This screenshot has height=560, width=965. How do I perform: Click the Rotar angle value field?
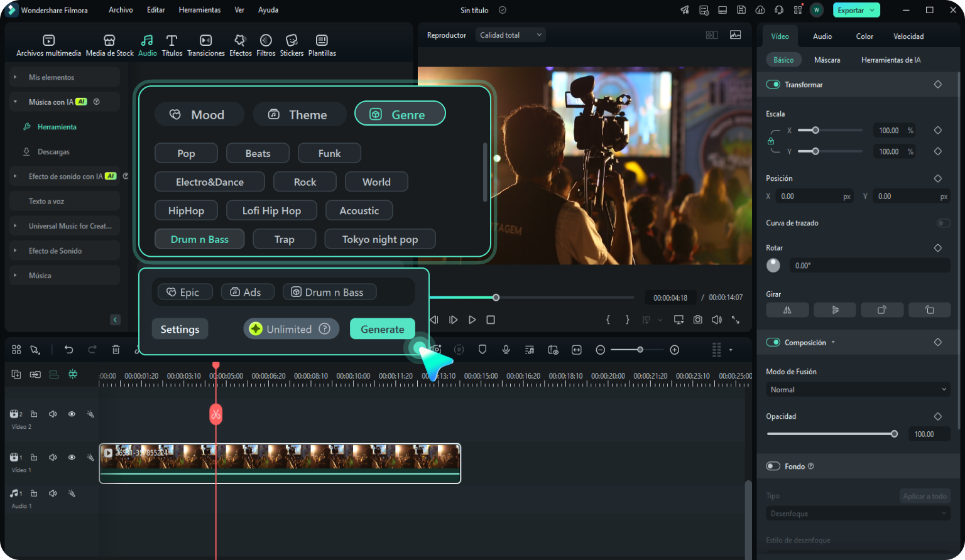(x=870, y=266)
